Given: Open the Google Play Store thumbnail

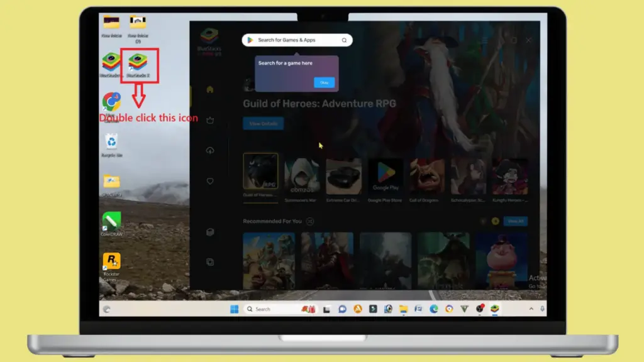Looking at the screenshot, I should click(x=386, y=176).
